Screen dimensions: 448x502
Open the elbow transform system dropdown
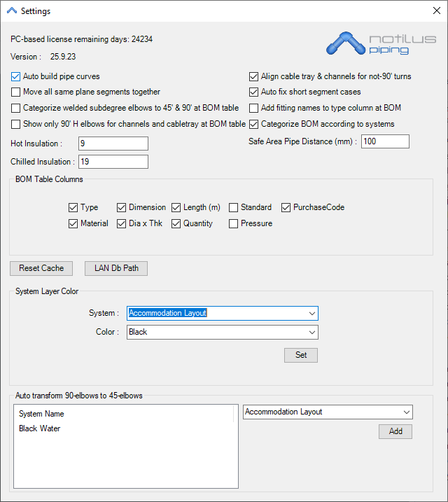pos(327,412)
